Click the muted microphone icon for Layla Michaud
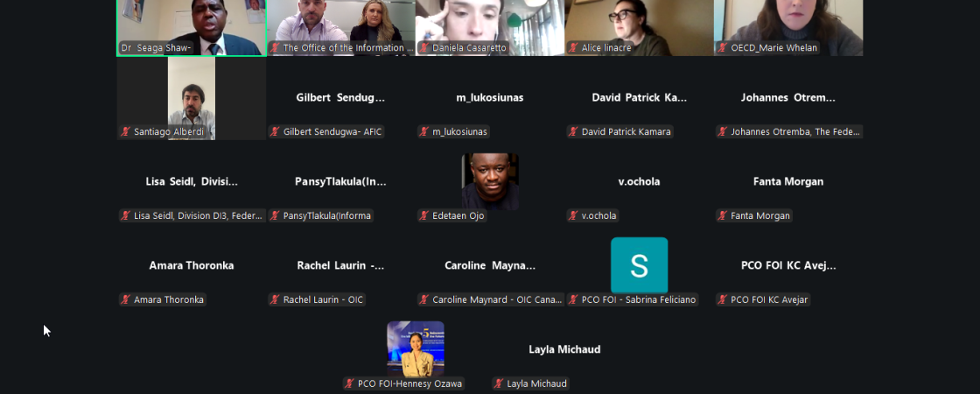This screenshot has height=394, width=980. pos(498,384)
